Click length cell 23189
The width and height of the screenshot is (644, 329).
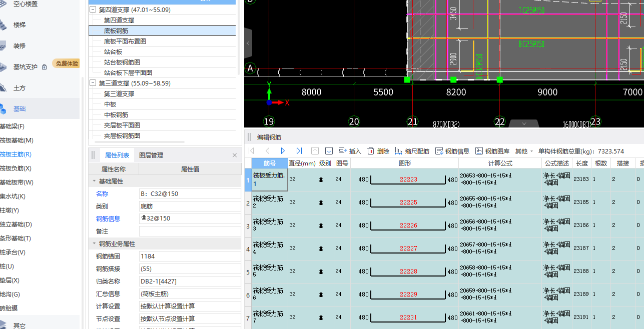coord(581,294)
